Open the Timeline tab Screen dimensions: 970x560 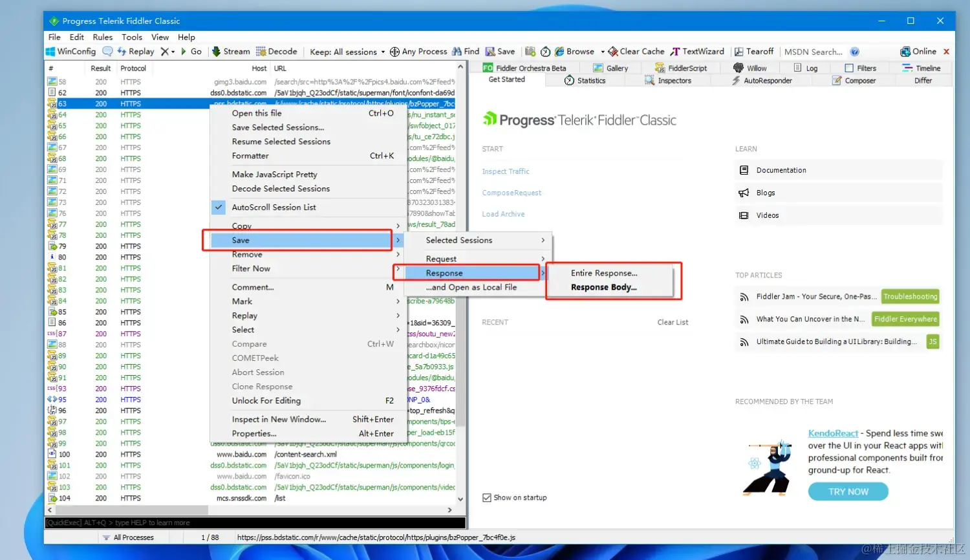[921, 68]
